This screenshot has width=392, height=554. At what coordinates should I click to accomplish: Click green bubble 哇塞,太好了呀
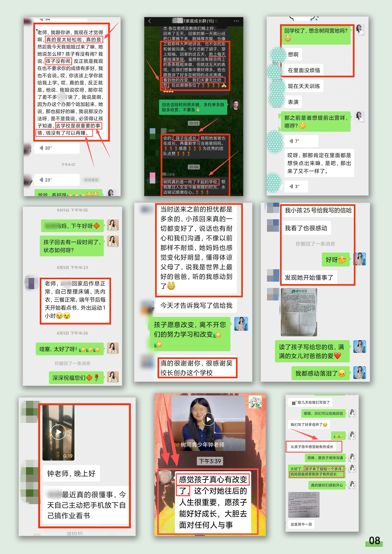click(70, 349)
